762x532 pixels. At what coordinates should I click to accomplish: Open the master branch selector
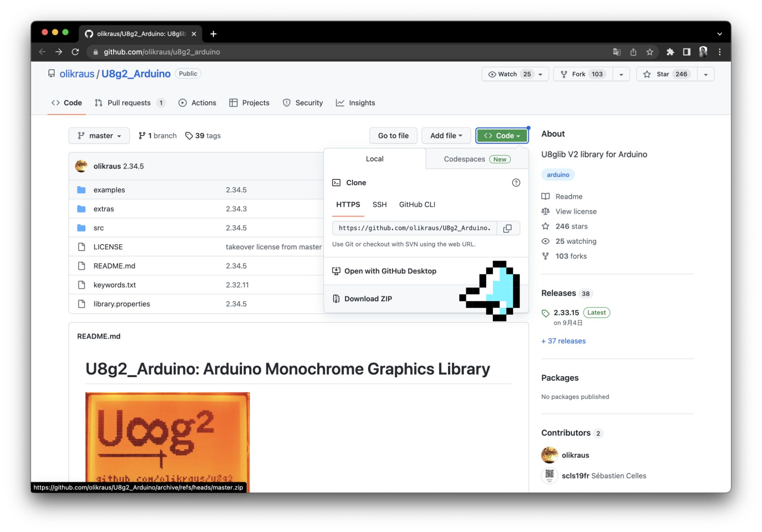[x=99, y=136]
